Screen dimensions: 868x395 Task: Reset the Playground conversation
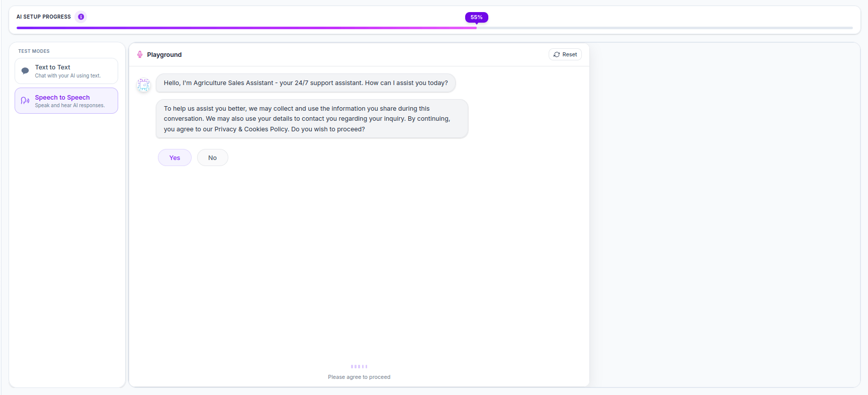pyautogui.click(x=565, y=54)
